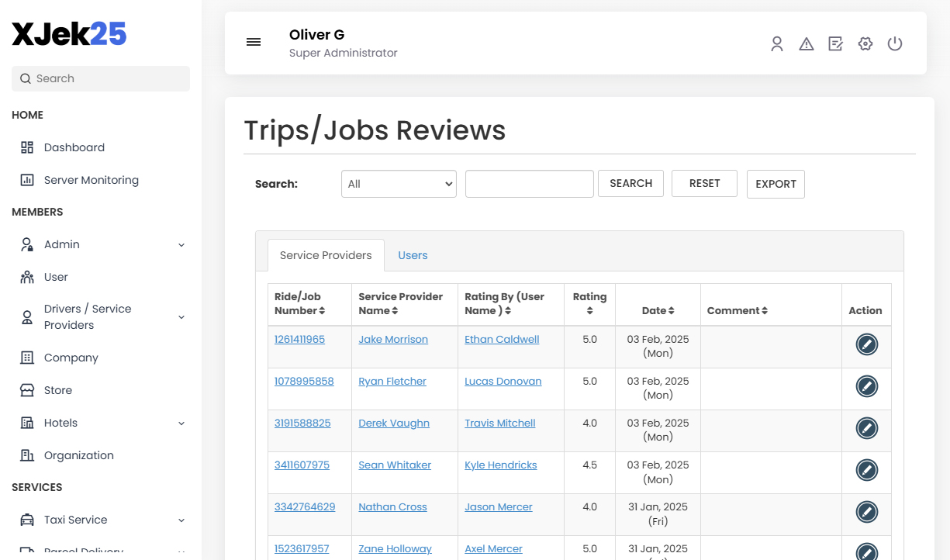Click the search input field

(529, 184)
